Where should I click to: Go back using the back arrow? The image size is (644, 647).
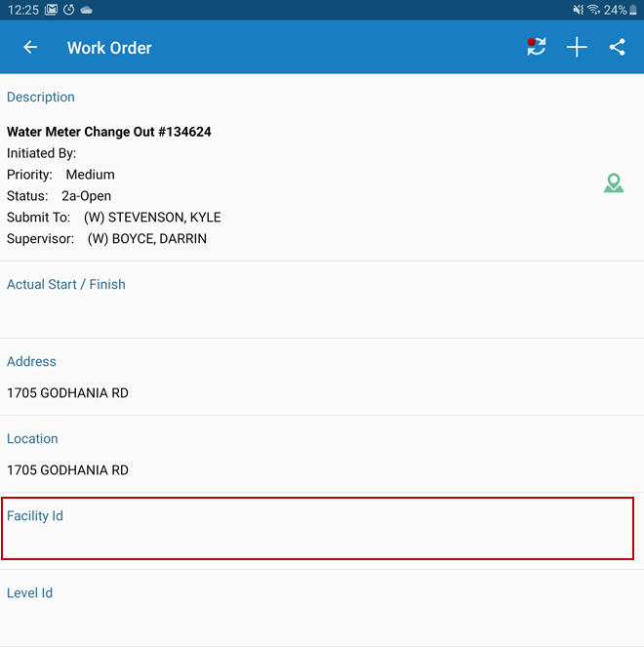point(30,48)
